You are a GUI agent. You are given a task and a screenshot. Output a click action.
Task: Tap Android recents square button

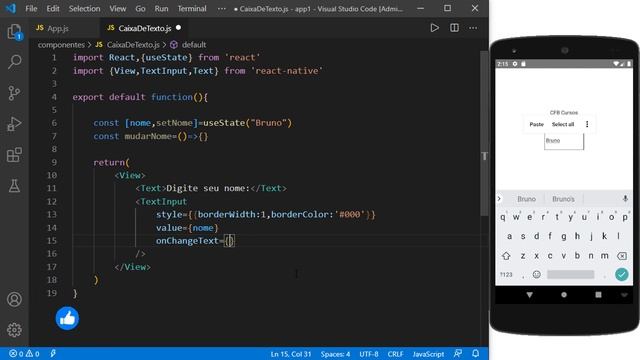pyautogui.click(x=598, y=295)
